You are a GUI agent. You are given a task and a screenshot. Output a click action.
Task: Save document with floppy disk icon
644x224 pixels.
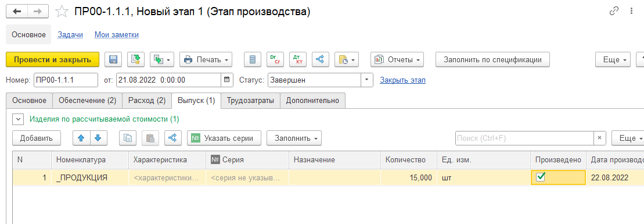coord(113,60)
